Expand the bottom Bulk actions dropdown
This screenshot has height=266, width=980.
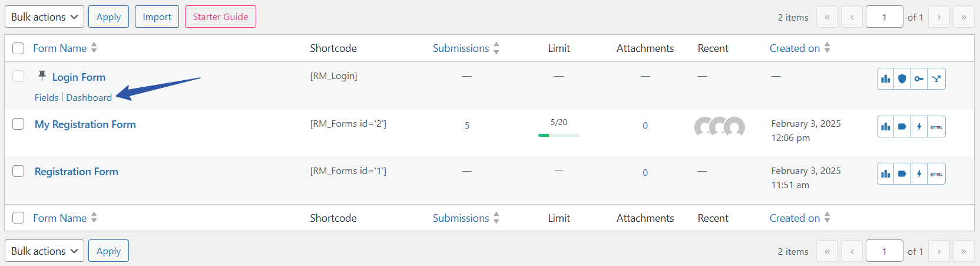44,251
